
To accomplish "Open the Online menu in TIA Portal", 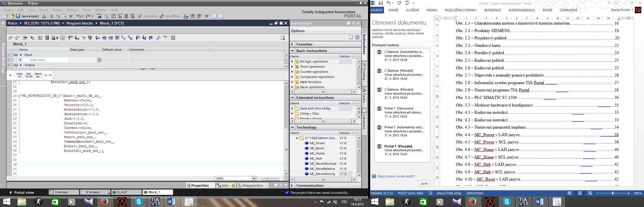I will 57,10.
